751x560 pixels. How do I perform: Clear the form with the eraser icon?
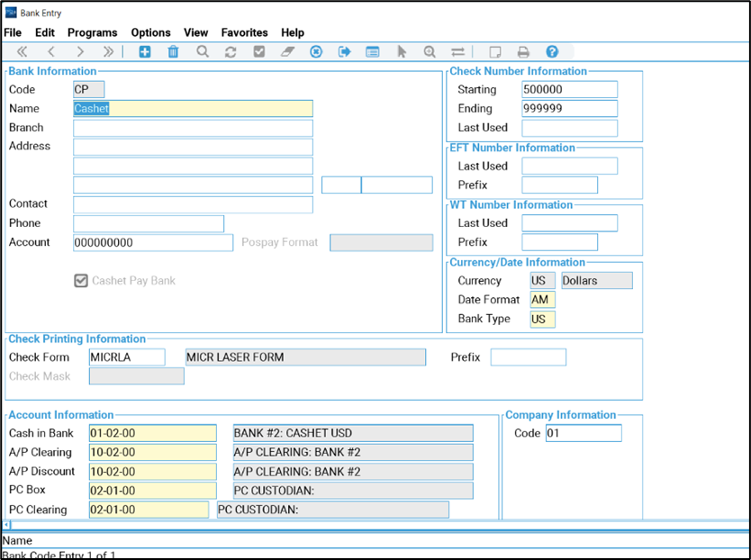point(287,51)
